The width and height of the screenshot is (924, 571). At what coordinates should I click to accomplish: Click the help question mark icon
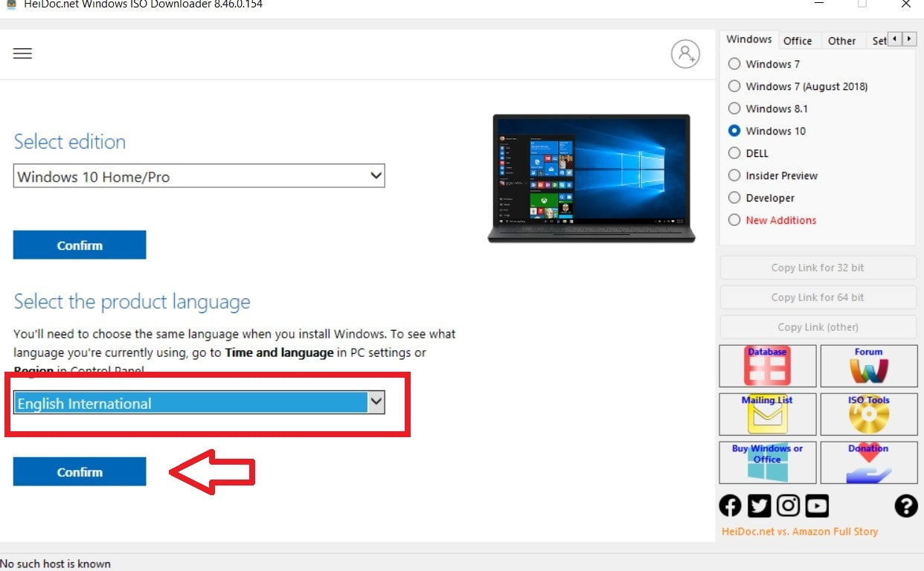tap(905, 506)
